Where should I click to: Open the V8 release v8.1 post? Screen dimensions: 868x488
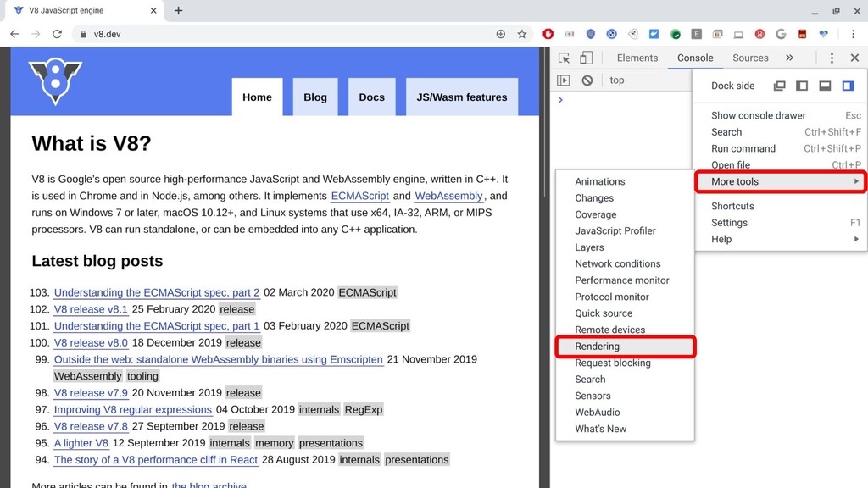(91, 309)
